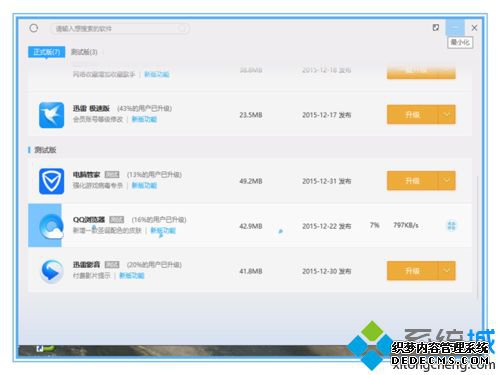Open the 电脑管家 shield icon
This screenshot has height=375, width=500.
(51, 181)
